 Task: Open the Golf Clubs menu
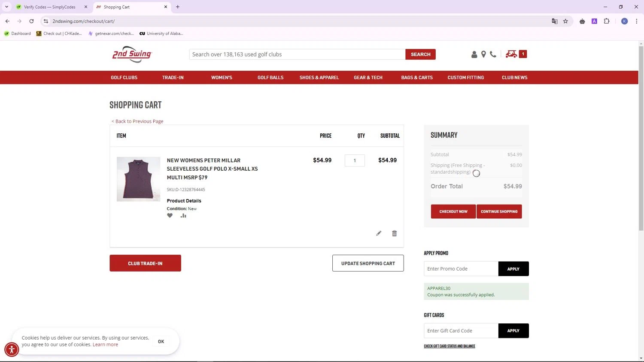[124, 78]
